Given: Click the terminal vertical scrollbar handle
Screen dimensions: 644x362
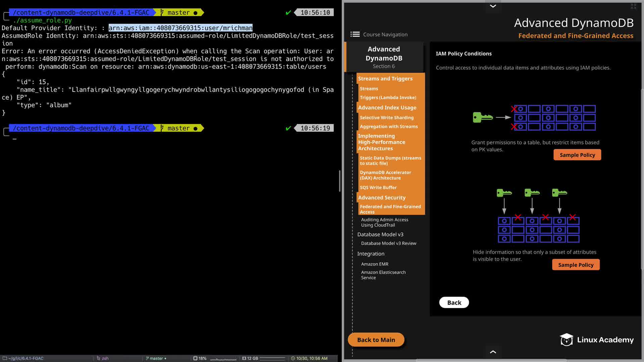Looking at the screenshot, I should coord(339,181).
